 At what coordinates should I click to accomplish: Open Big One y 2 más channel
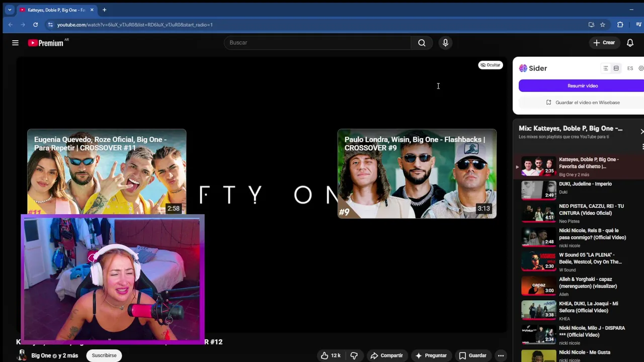pyautogui.click(x=54, y=355)
